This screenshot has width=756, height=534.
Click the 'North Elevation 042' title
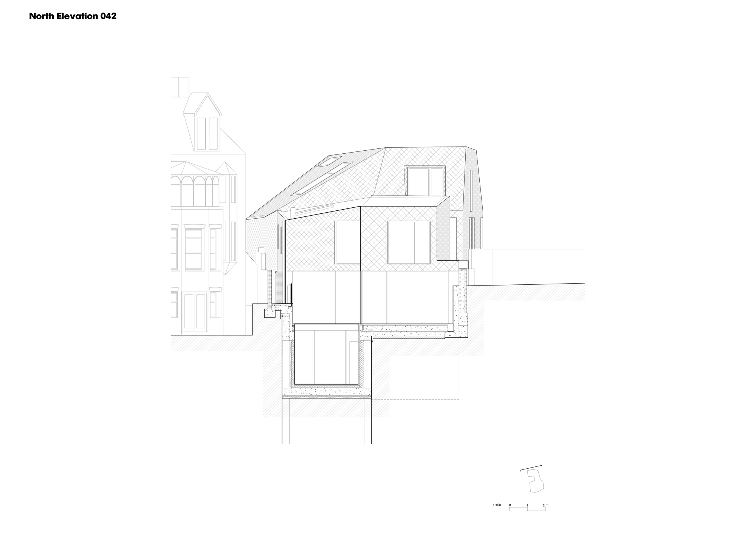pos(73,16)
